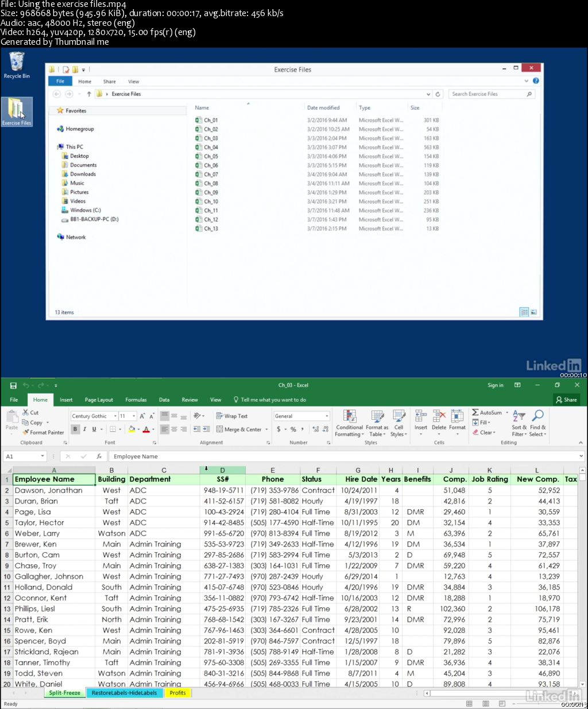Open the Explorer View menu tab
This screenshot has height=709, width=588.
[x=134, y=82]
